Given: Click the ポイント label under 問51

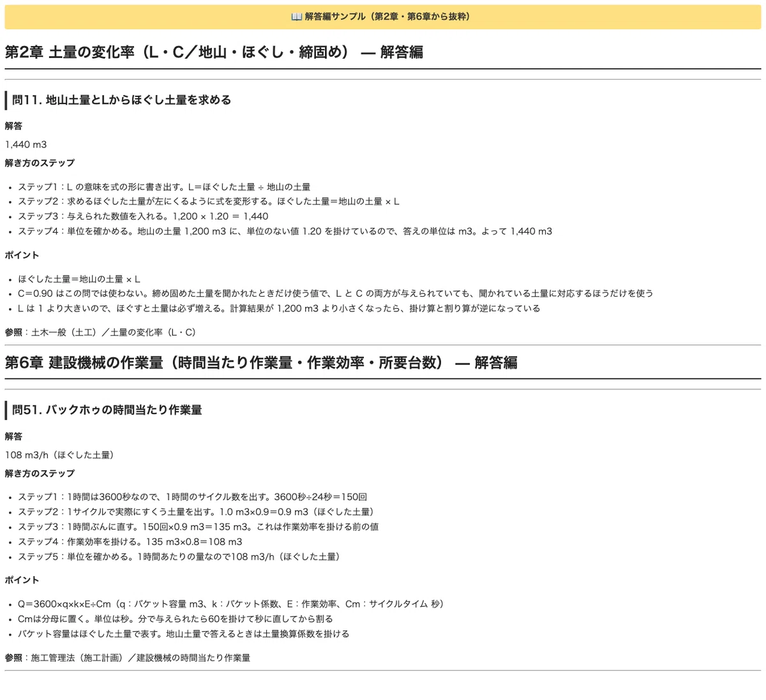Looking at the screenshot, I should 22,580.
